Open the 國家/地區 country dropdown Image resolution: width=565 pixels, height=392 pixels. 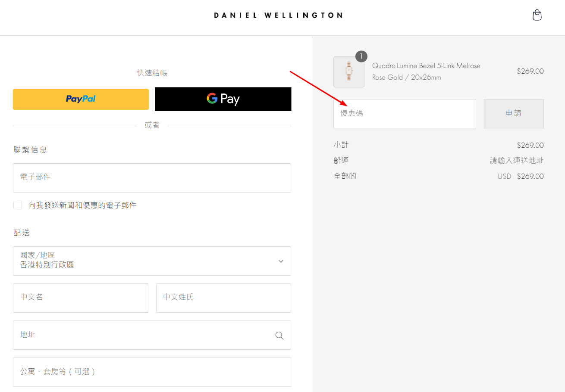tap(152, 261)
